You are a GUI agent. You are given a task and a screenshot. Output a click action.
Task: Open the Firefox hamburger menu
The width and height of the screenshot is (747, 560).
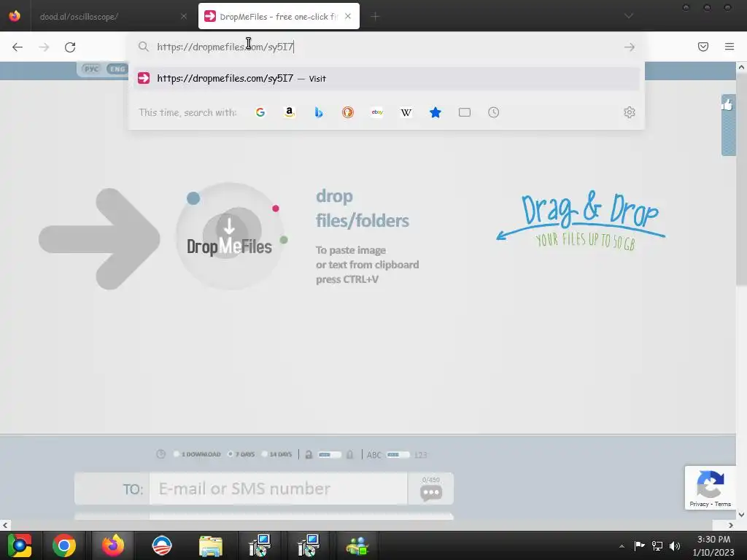click(x=729, y=47)
